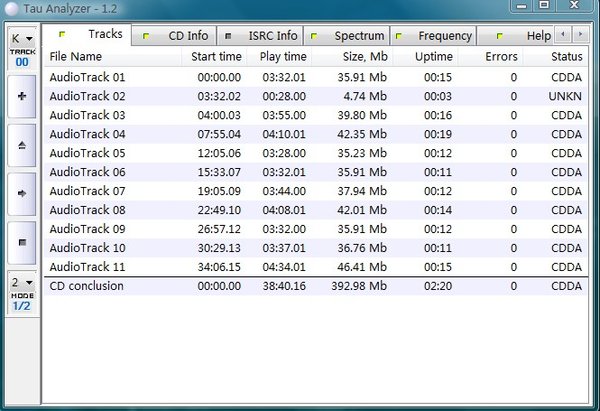The width and height of the screenshot is (600, 411).
Task: Click the UNKN status of AudioTrack 02
Action: (565, 96)
